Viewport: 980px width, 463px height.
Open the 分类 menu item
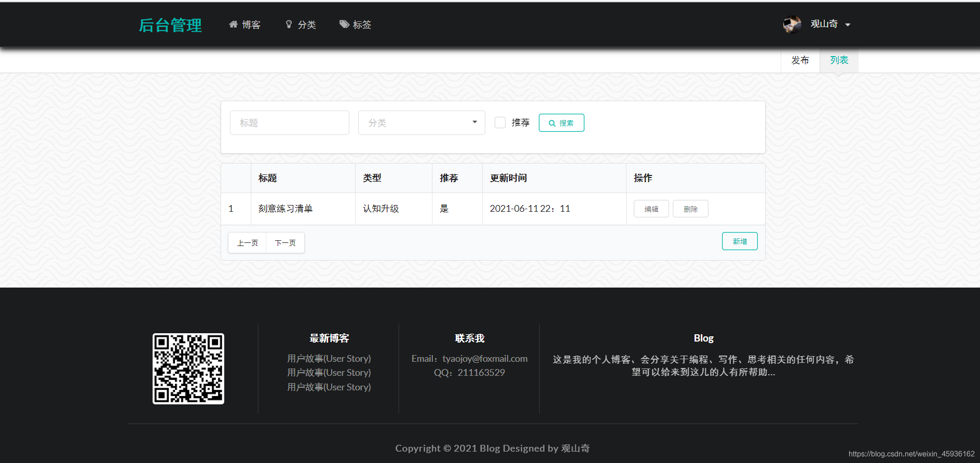coord(301,24)
